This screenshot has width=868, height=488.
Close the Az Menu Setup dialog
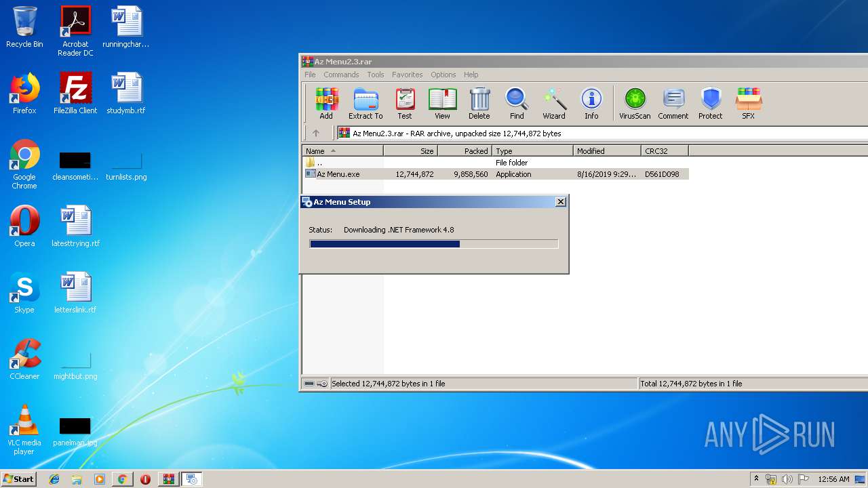(561, 202)
